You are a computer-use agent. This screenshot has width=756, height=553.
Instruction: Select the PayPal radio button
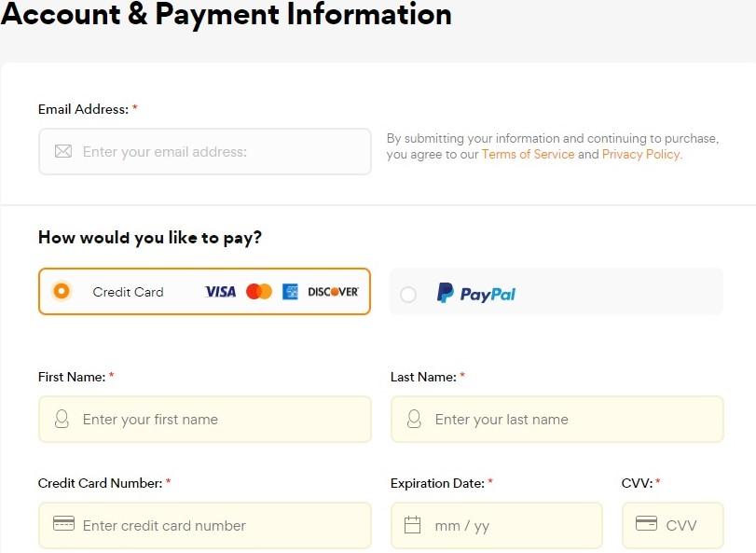tap(408, 295)
